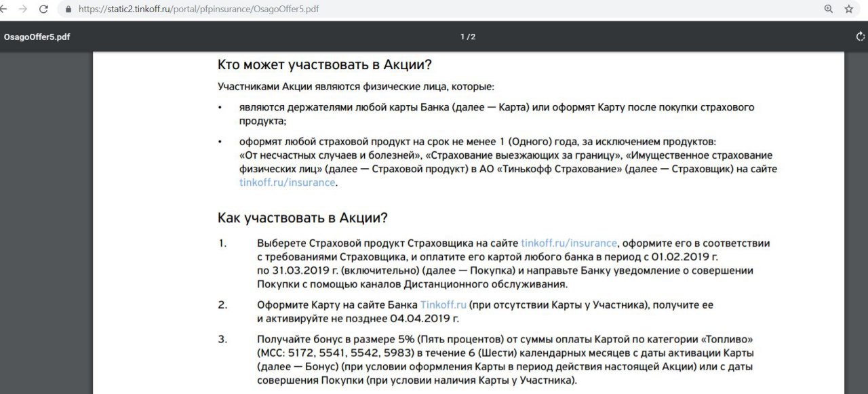Open the Tinkoff.ru link in step 2
868x394 pixels.
(443, 305)
